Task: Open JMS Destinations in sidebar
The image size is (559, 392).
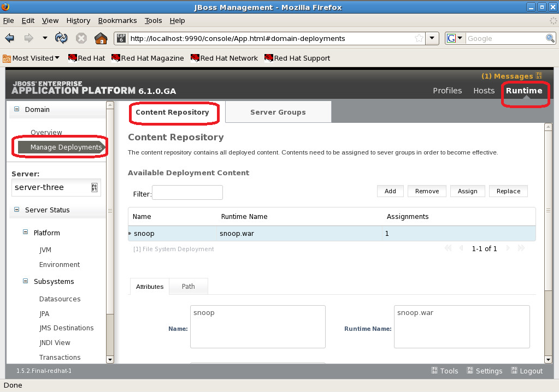Action: 66,328
